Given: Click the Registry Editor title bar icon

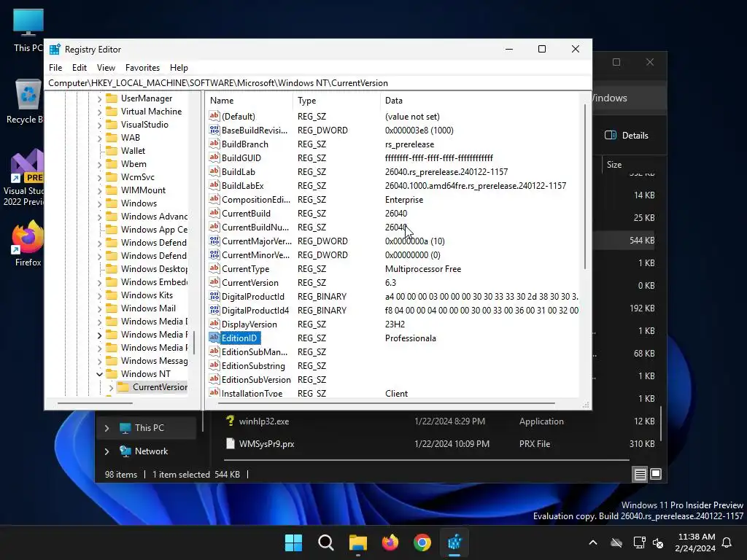Looking at the screenshot, I should 55,49.
